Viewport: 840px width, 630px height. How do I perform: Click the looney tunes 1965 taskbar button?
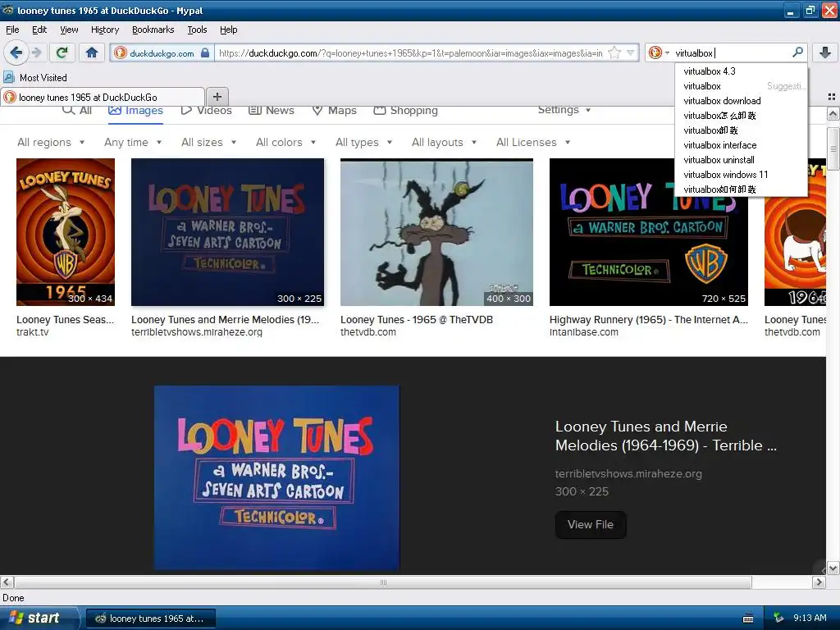151,619
